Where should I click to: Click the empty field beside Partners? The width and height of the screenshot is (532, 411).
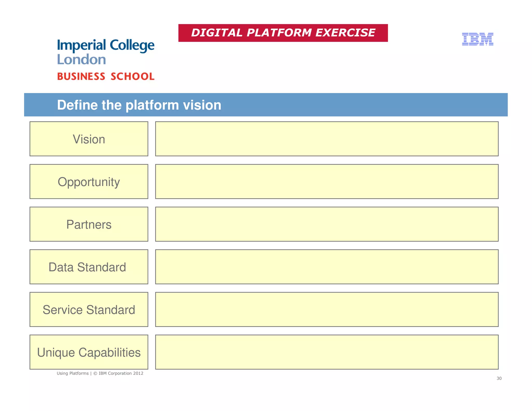point(327,224)
